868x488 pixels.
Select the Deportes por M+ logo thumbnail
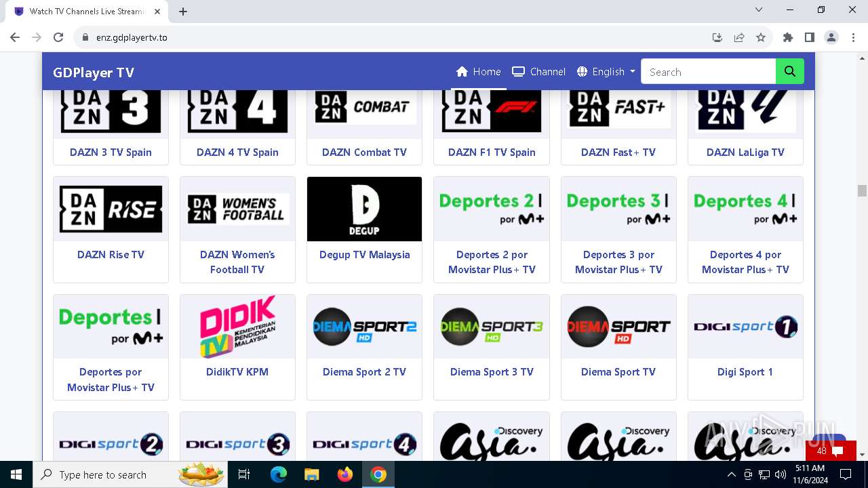(x=111, y=327)
